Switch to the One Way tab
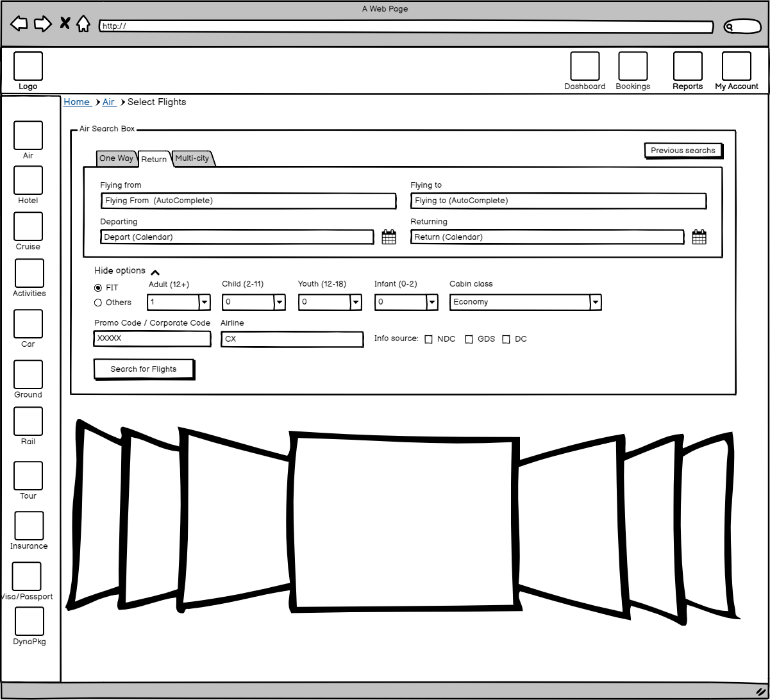 click(116, 158)
